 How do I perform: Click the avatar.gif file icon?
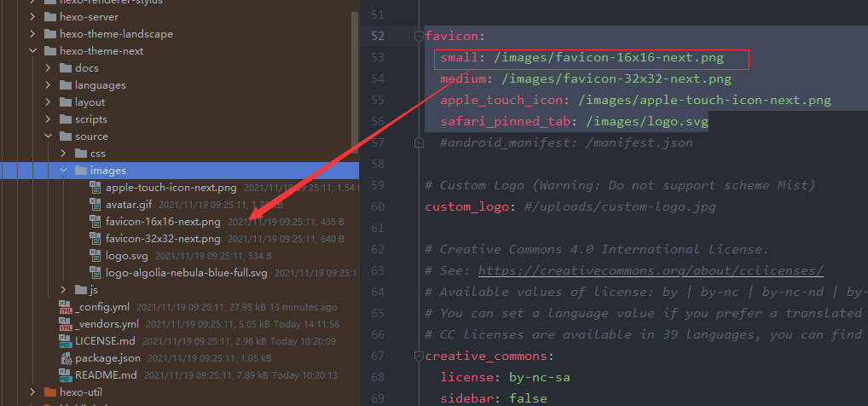point(97,205)
